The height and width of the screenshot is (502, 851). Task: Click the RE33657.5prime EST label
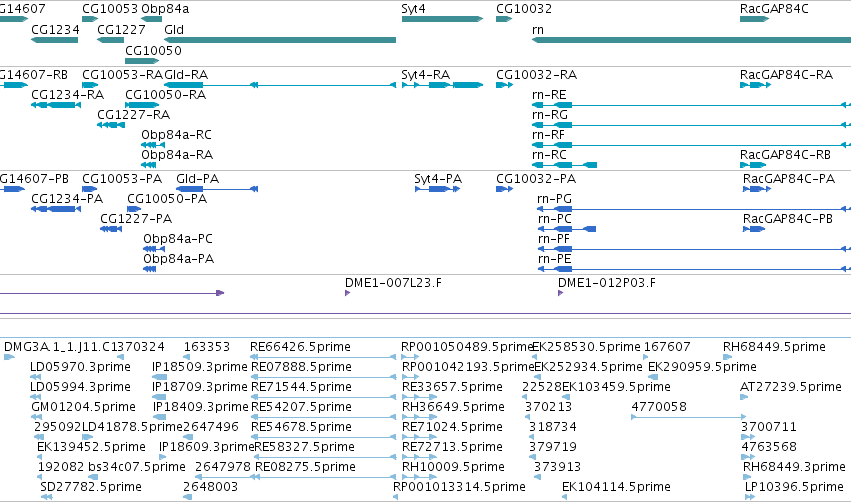[452, 387]
